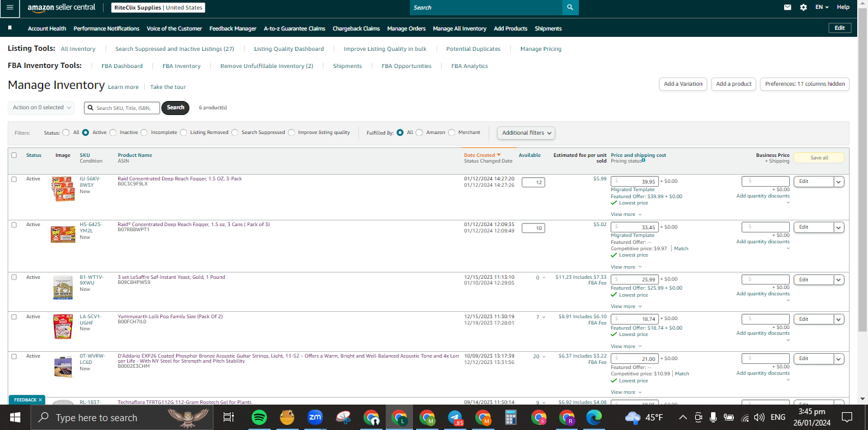Click Match next to Competitive price $9.97

pos(681,248)
